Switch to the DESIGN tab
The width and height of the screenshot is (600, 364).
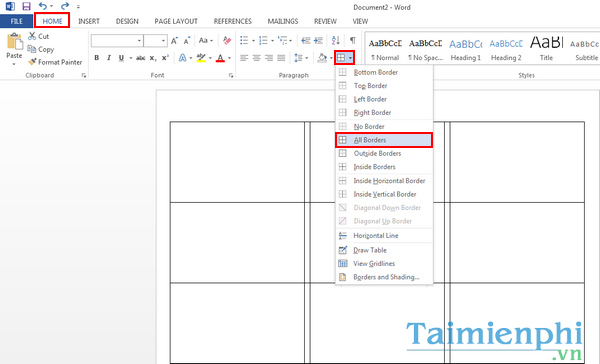[x=127, y=21]
